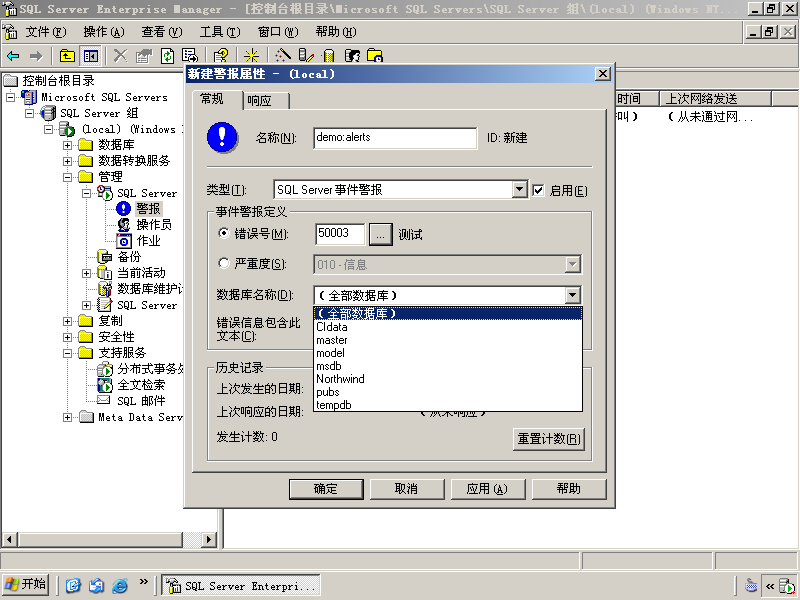Switch to the 响应 tab
The image size is (800, 600).
[x=266, y=101]
